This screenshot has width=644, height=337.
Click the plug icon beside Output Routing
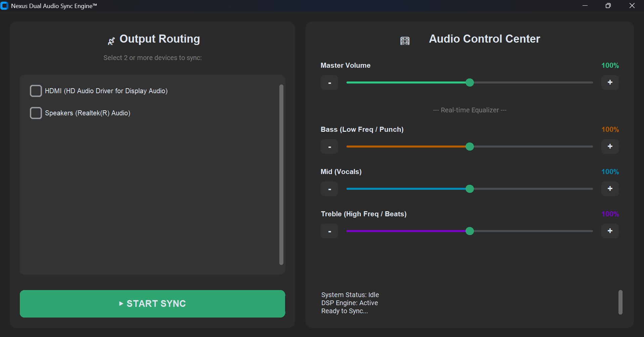[111, 41]
